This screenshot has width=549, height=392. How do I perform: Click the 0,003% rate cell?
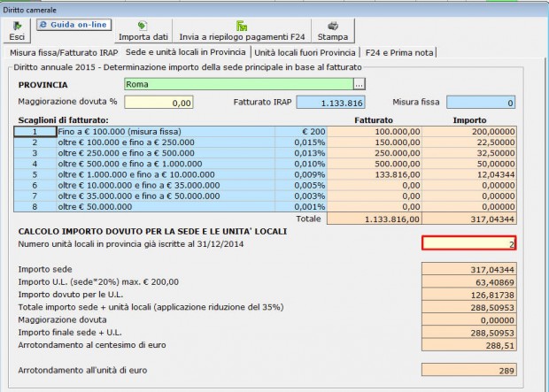pyautogui.click(x=301, y=196)
